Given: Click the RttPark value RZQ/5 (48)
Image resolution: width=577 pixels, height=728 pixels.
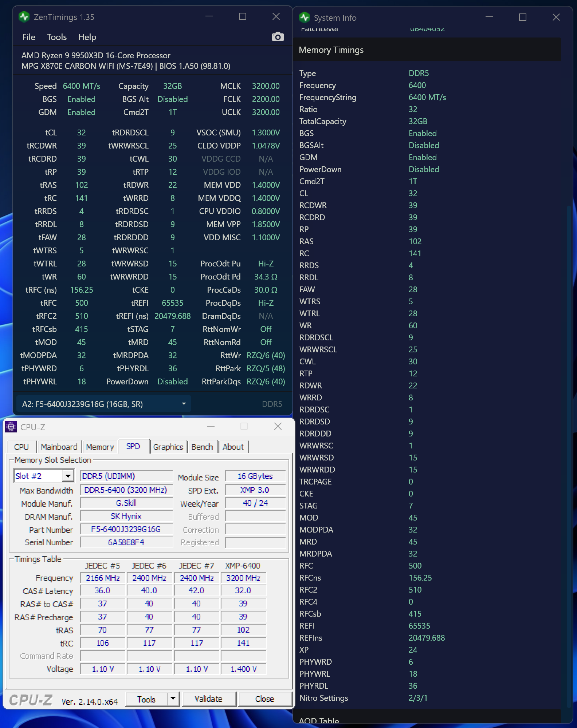Looking at the screenshot, I should (x=266, y=368).
